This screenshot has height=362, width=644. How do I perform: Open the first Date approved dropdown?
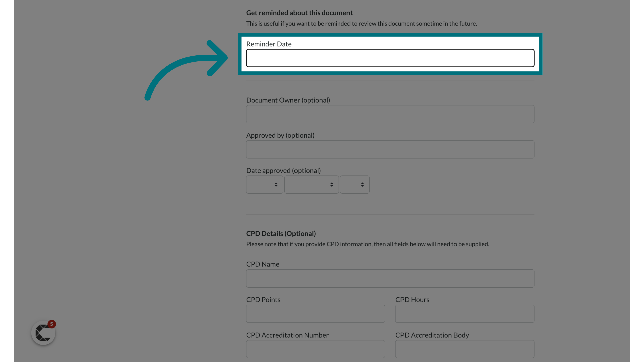(264, 185)
